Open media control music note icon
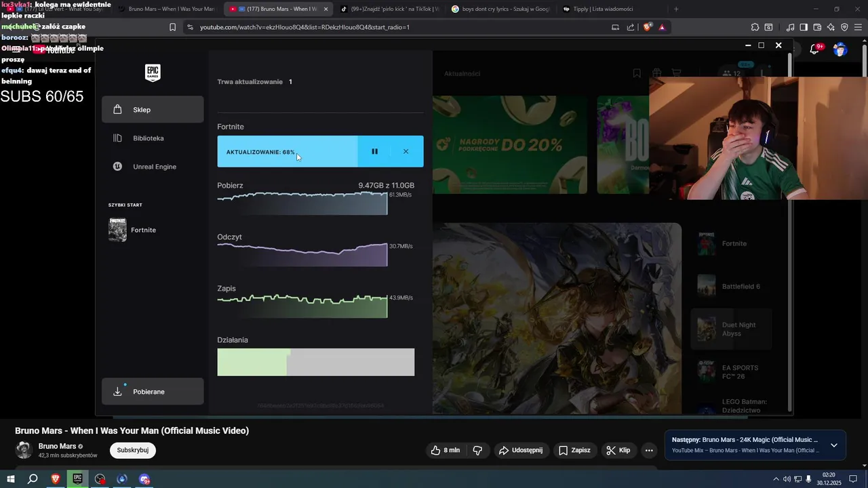The width and height of the screenshot is (868, 488). (790, 27)
